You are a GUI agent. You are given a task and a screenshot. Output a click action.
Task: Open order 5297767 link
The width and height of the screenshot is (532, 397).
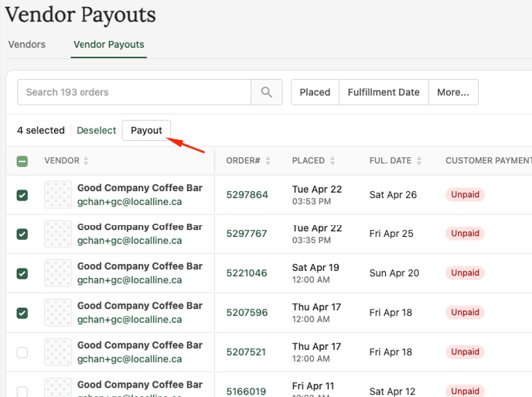247,233
